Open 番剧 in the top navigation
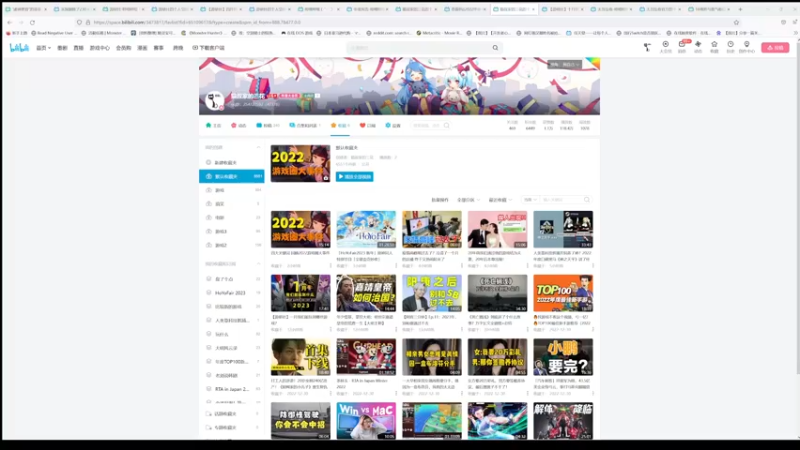800x450 pixels. tap(62, 48)
